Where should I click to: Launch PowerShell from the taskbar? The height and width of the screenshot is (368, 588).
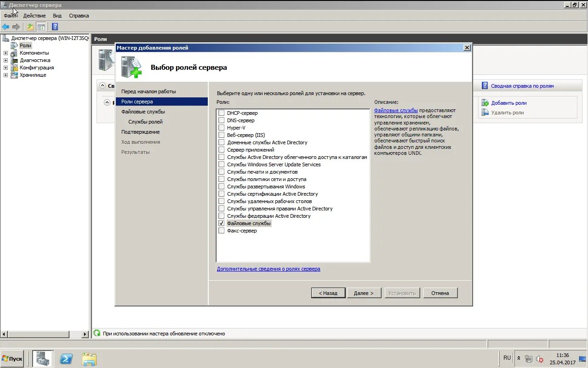tap(66, 359)
